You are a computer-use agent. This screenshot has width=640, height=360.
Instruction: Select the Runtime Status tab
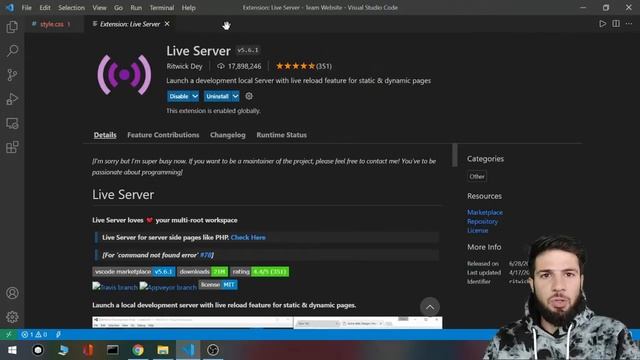(x=282, y=135)
